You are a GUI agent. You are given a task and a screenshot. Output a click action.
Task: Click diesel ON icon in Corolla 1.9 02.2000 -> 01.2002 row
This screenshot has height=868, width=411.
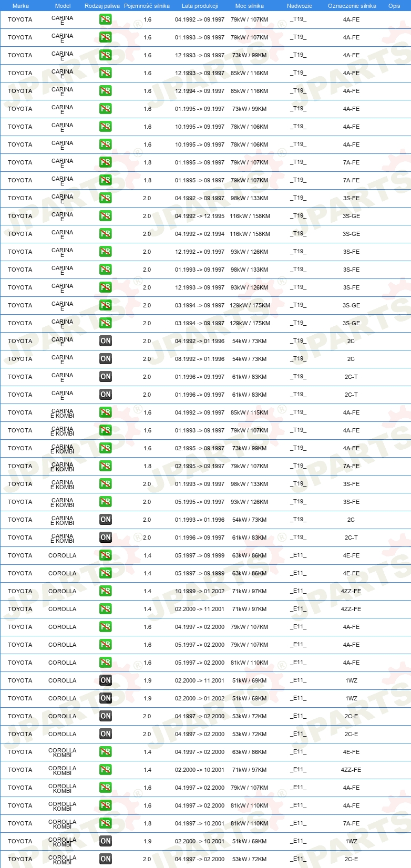pyautogui.click(x=106, y=698)
